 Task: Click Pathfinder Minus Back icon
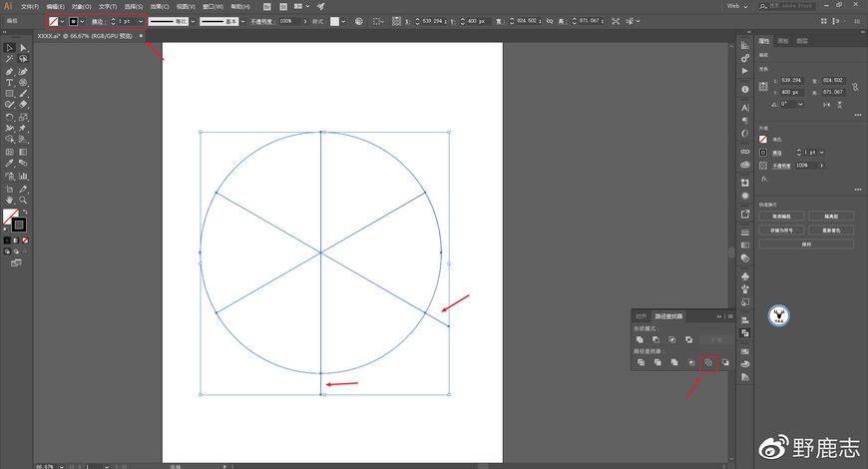click(x=725, y=362)
